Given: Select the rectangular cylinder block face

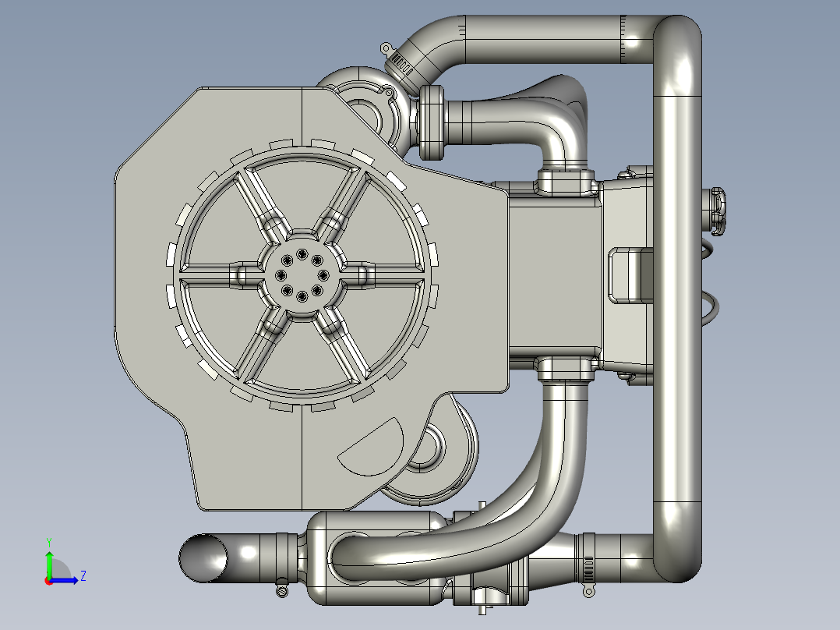Looking at the screenshot, I should click(x=555, y=276).
